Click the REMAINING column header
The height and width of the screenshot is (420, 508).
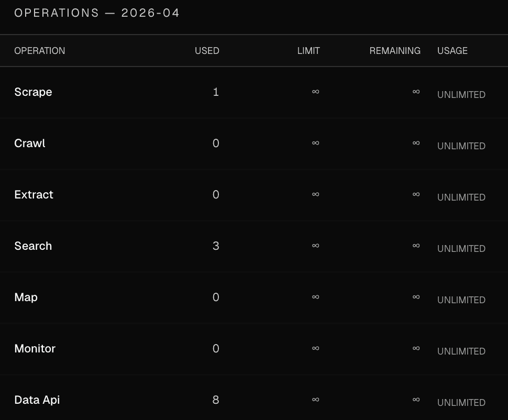coord(395,51)
